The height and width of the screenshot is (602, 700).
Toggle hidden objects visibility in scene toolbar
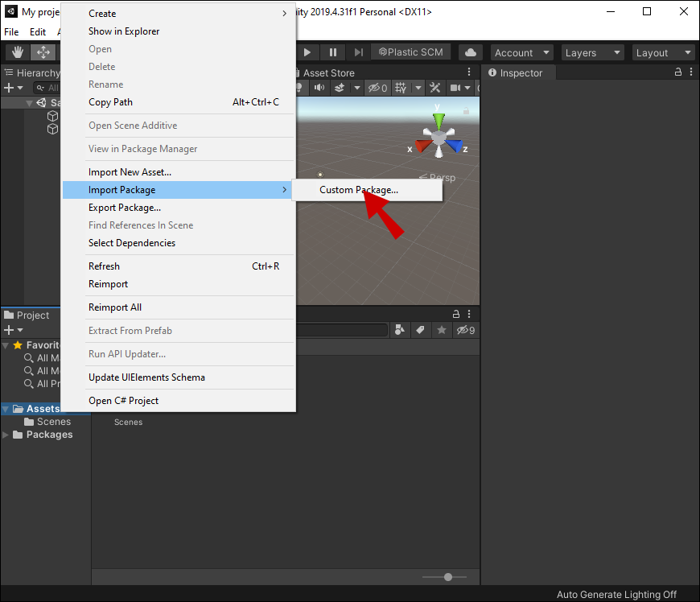(x=377, y=88)
